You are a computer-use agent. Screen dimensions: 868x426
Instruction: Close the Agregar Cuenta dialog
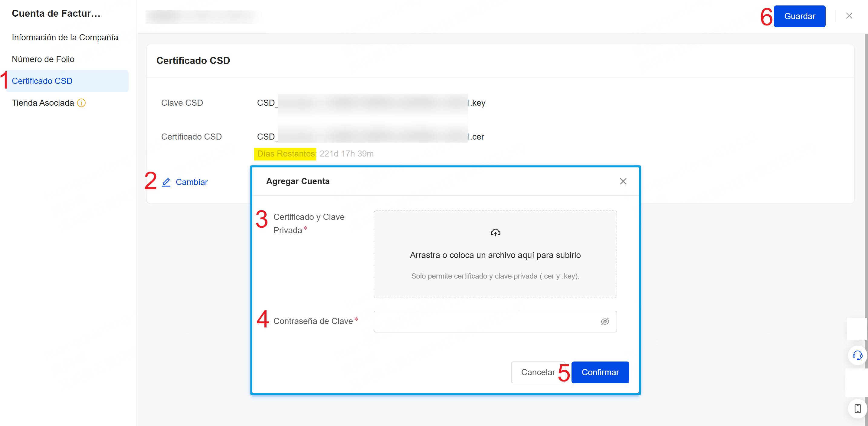tap(623, 181)
